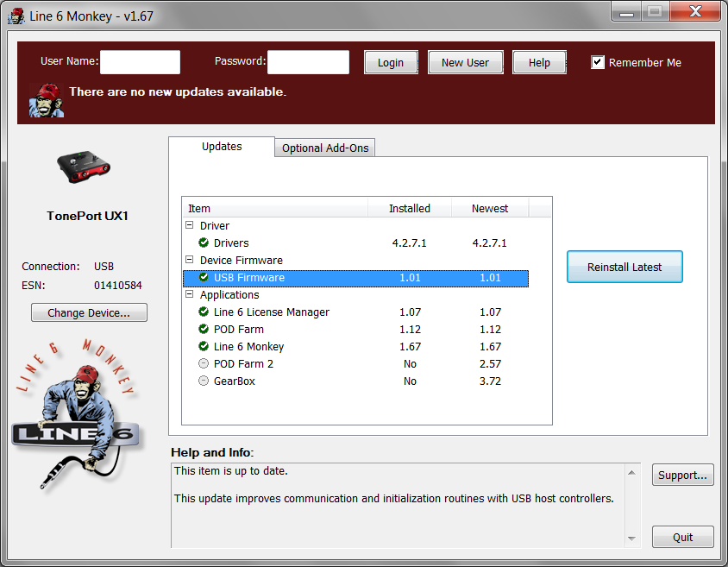This screenshot has height=567, width=728.
Task: Click the green check icon beside POD Farm
Action: click(204, 329)
